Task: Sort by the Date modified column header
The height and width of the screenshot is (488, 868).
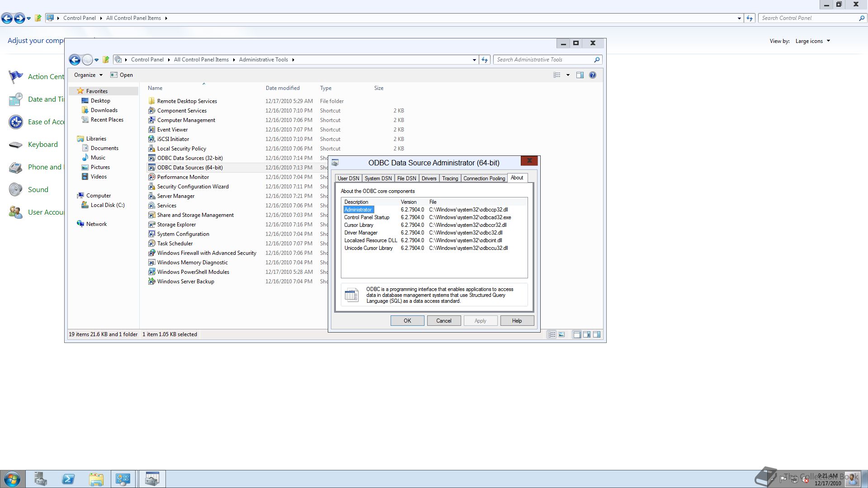Action: tap(283, 88)
